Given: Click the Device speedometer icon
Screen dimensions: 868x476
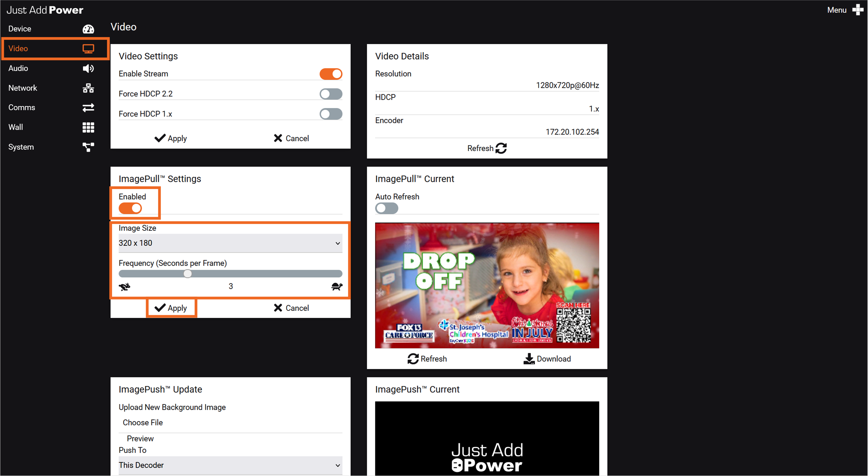Looking at the screenshot, I should 88,29.
